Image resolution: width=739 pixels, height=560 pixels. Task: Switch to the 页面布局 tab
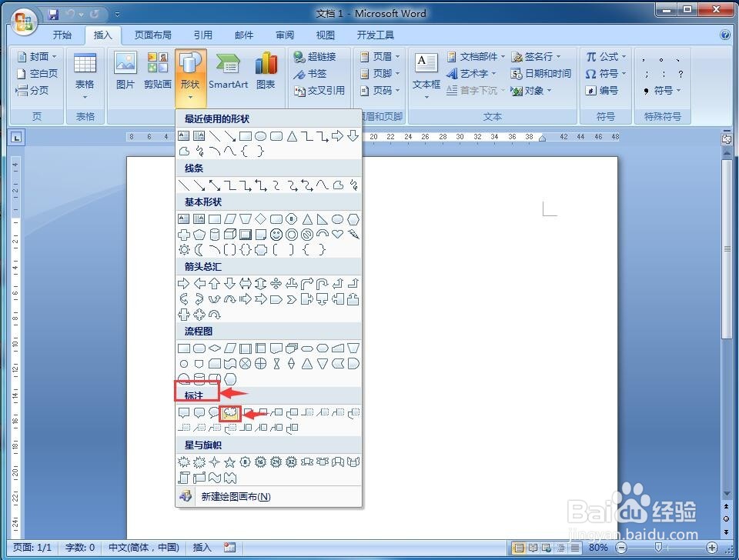pyautogui.click(x=153, y=35)
